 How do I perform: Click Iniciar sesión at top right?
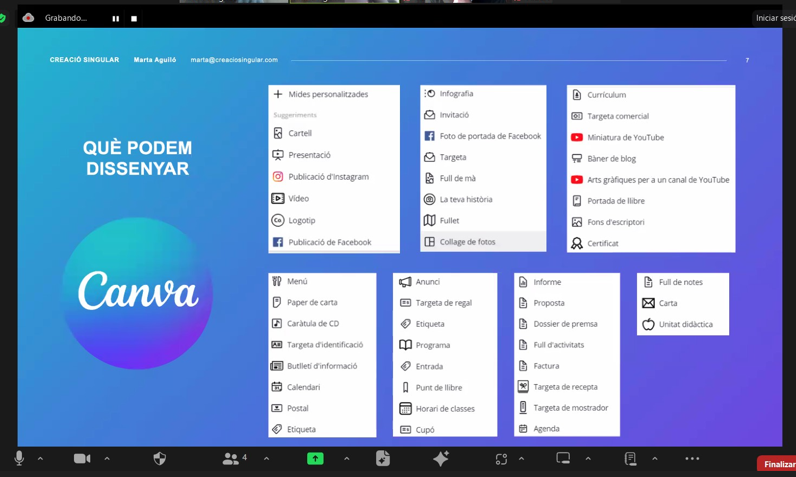click(x=775, y=18)
